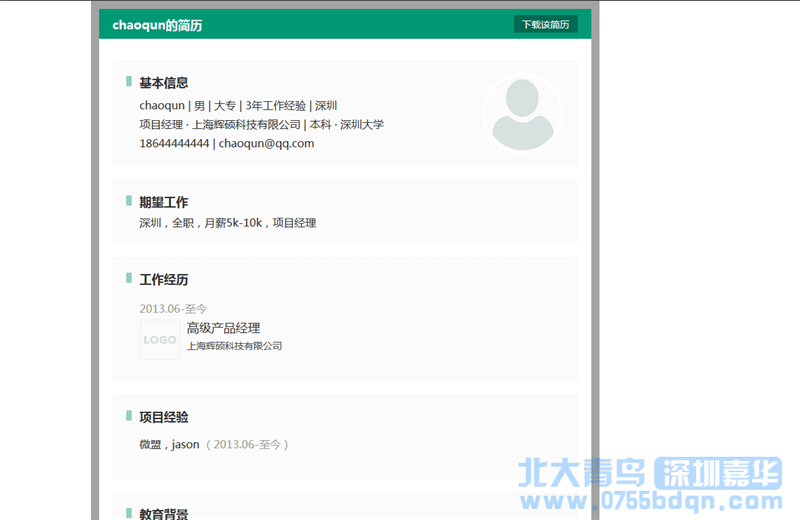The width and height of the screenshot is (800, 520).
Task: Click the green marker beside 基本信息
Action: [129, 82]
